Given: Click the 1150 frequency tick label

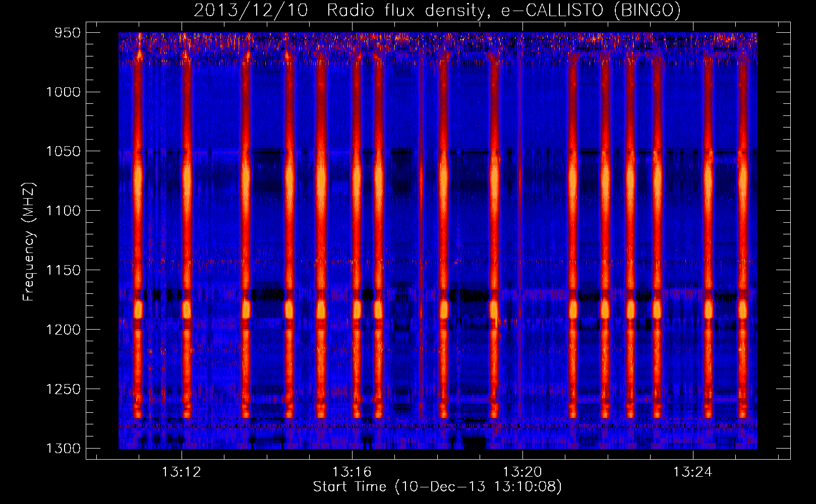Looking at the screenshot, I should click(x=63, y=270).
